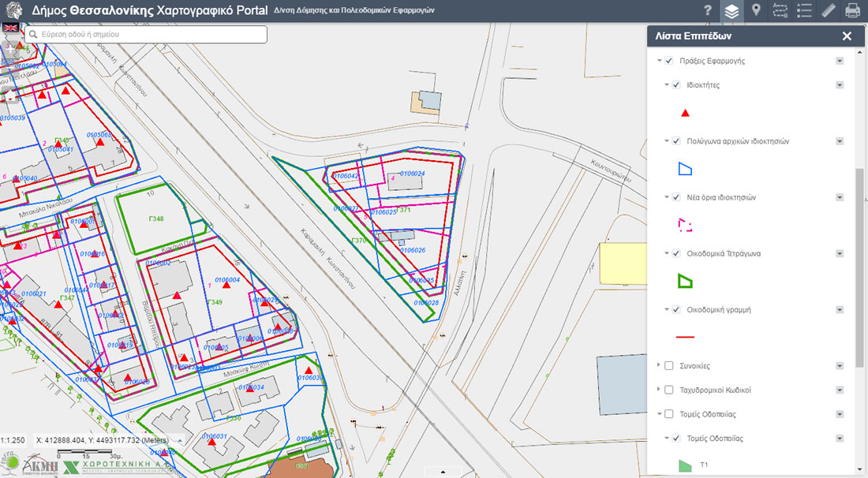Click the red triangle marker on parcel 0106030

pyautogui.click(x=309, y=371)
